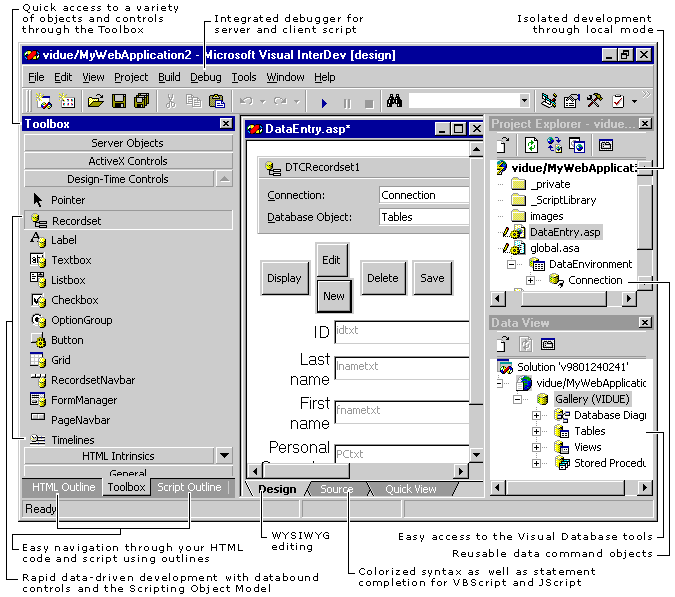Screen dimensions: 675x597
Task: Click Properties icon in Data View toolbar
Action: point(548,344)
